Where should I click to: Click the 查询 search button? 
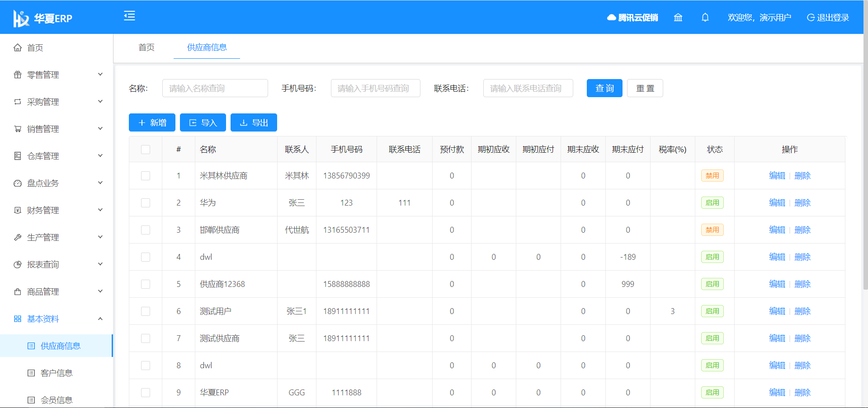[604, 88]
